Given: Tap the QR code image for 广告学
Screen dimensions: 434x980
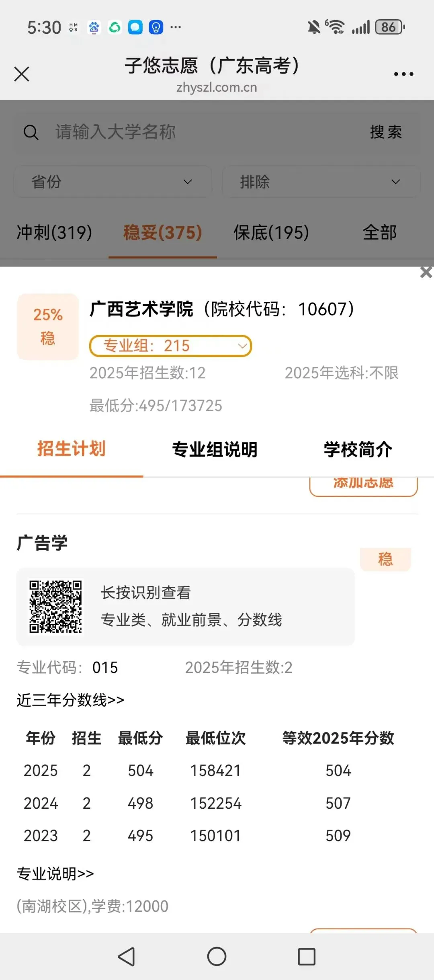Looking at the screenshot, I should (x=56, y=607).
